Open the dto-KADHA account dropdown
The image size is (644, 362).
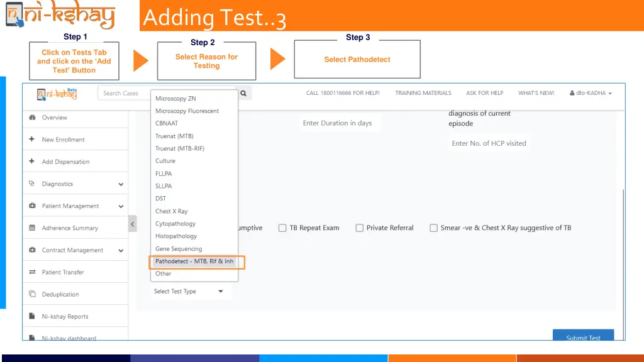tap(591, 93)
